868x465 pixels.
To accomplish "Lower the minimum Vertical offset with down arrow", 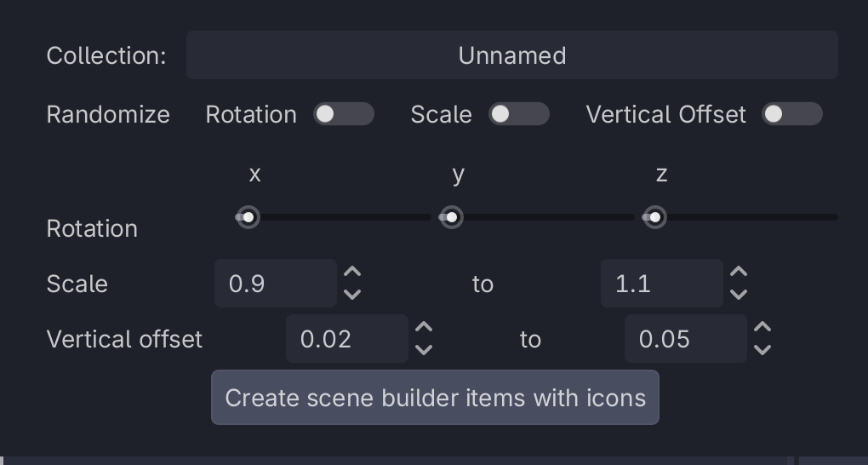I will pos(424,350).
